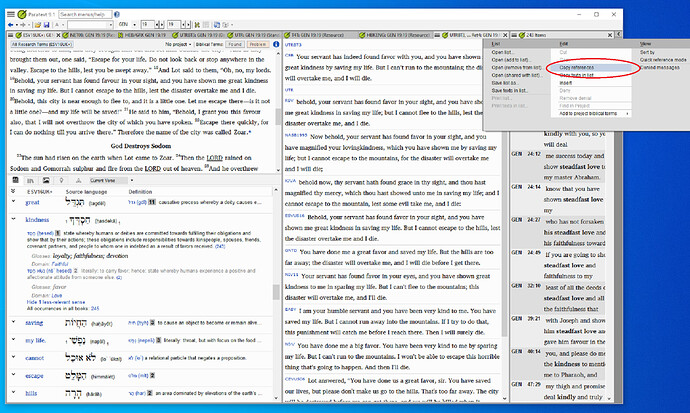Select the map pin tab icon
This screenshot has height=413, width=690.
(62, 181)
